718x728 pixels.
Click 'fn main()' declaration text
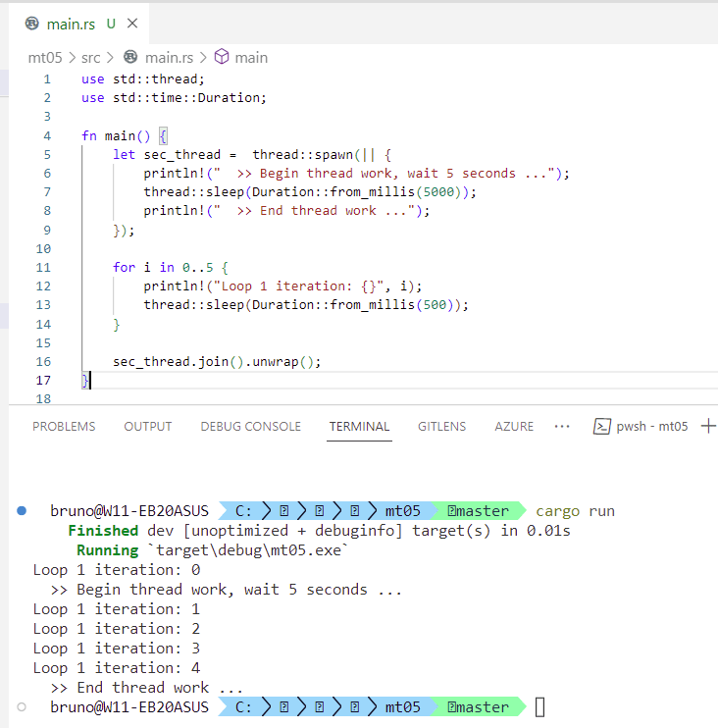pos(116,135)
